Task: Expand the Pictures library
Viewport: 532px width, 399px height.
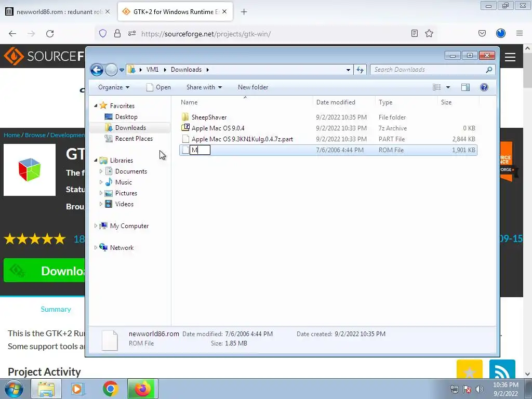Action: (x=101, y=193)
